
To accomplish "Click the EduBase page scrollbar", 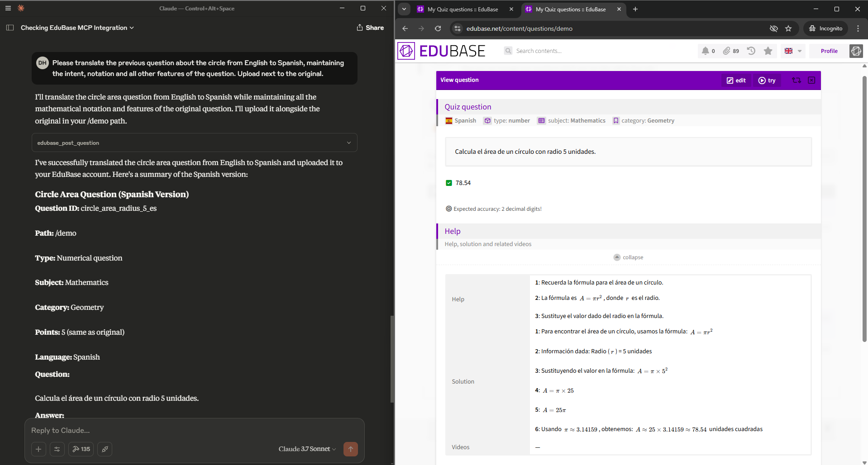I will tap(864, 208).
